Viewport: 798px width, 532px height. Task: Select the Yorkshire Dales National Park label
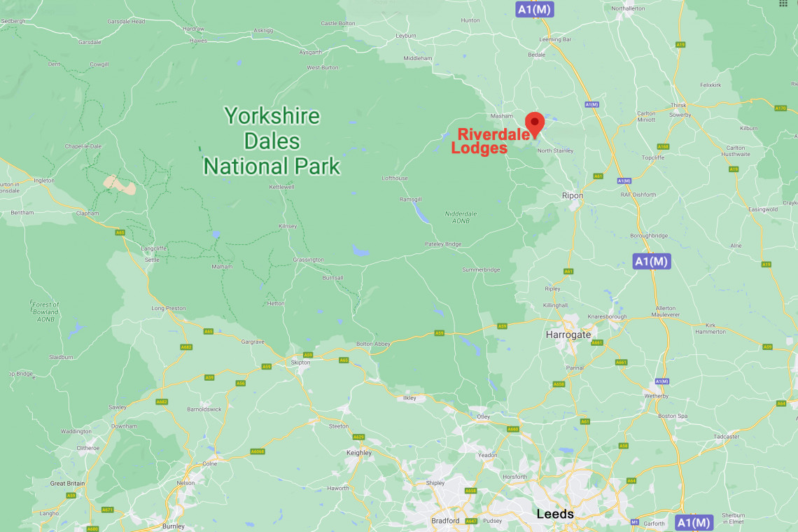[272, 141]
